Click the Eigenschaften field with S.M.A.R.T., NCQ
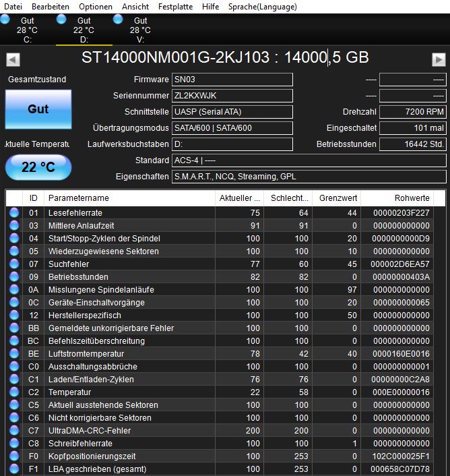450x476 pixels. tap(309, 177)
